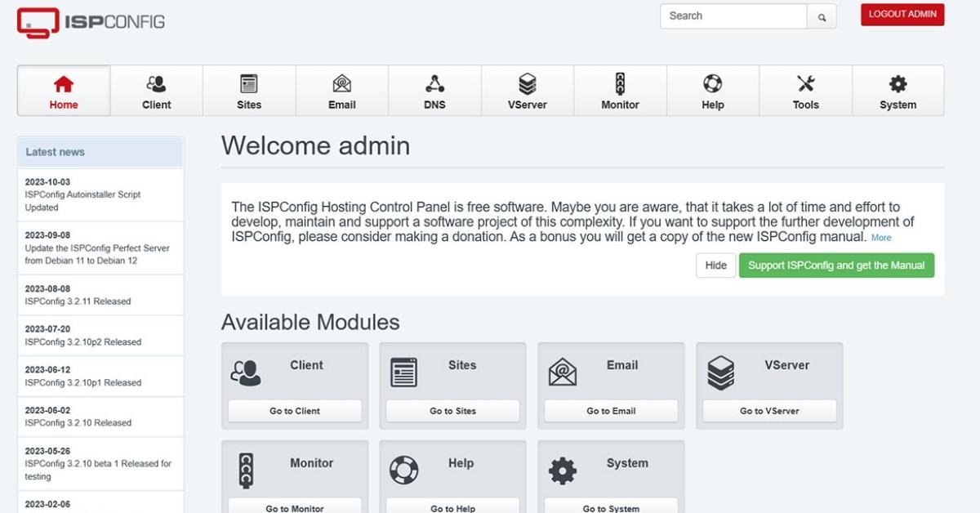980x513 pixels.
Task: Click the VServer icon in Available Modules
Action: pos(720,372)
